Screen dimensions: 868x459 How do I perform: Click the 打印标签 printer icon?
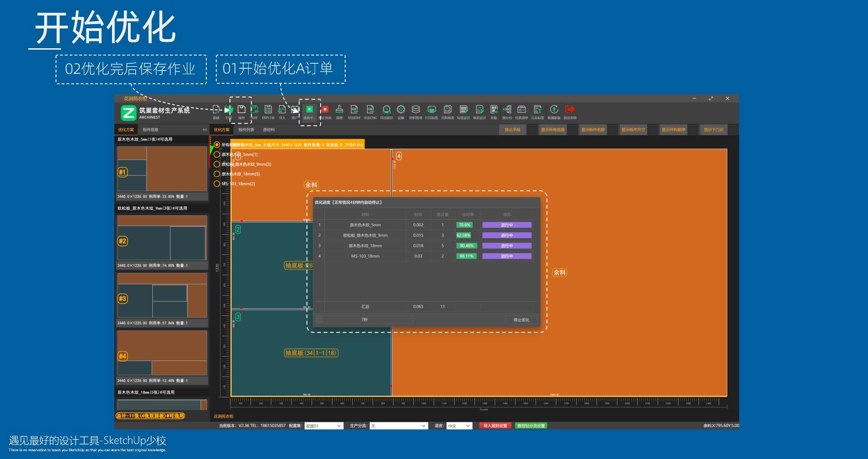pyautogui.click(x=431, y=110)
